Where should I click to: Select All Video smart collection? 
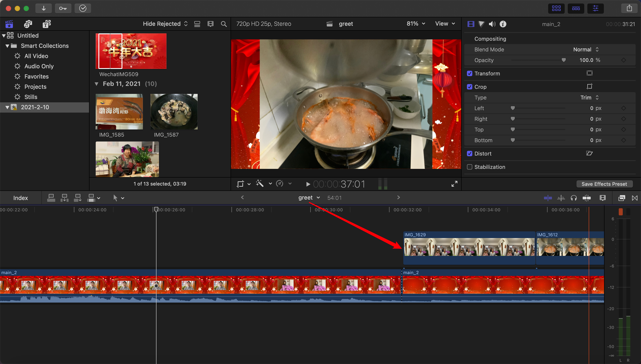(x=36, y=56)
